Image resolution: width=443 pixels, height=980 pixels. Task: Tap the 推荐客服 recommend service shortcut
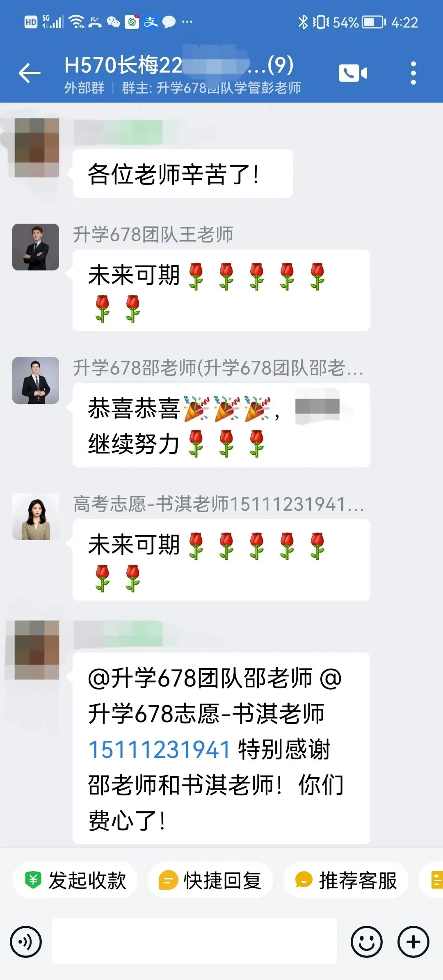pos(346,880)
